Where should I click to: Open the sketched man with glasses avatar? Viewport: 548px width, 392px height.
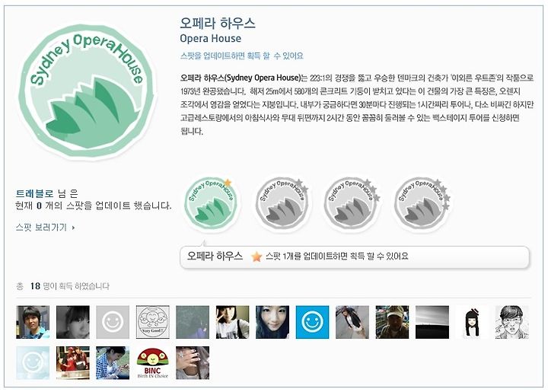point(511,322)
